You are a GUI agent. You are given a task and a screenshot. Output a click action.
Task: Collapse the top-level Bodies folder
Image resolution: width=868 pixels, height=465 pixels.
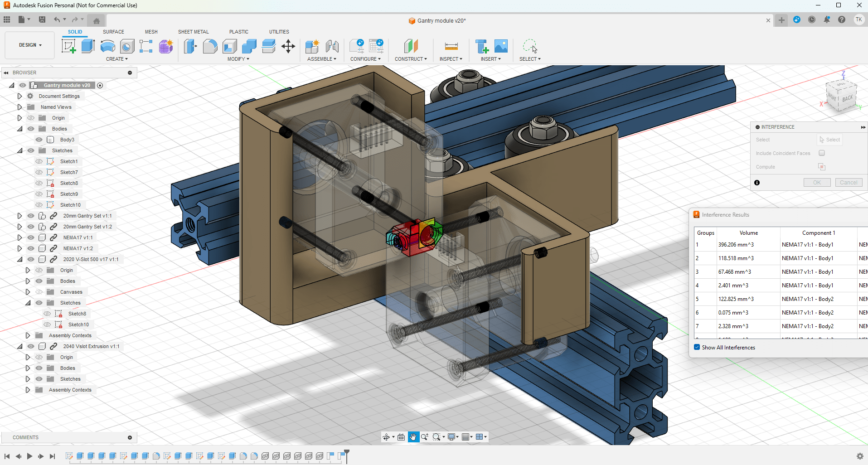click(19, 129)
